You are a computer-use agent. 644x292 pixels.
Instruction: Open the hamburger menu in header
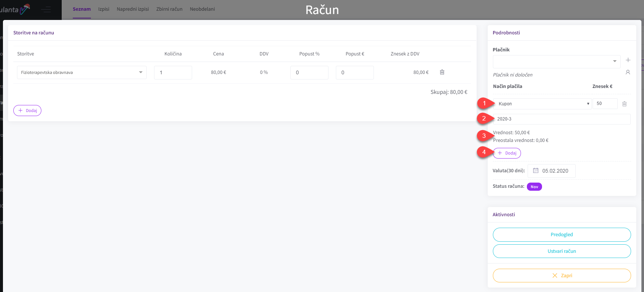pyautogui.click(x=46, y=10)
